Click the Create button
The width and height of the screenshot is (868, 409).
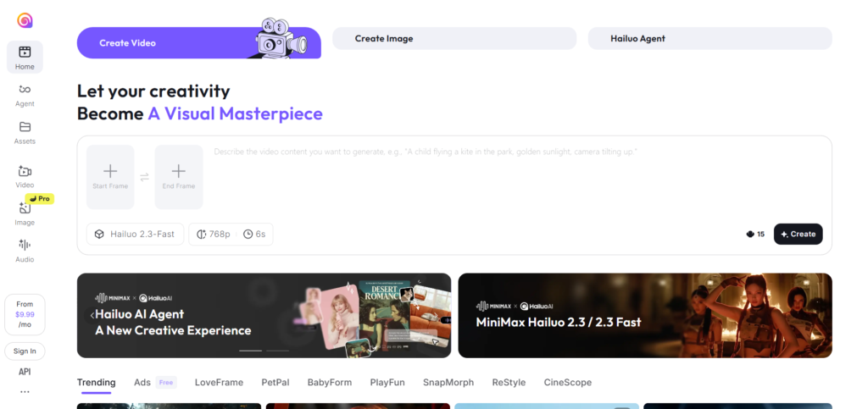click(x=798, y=234)
